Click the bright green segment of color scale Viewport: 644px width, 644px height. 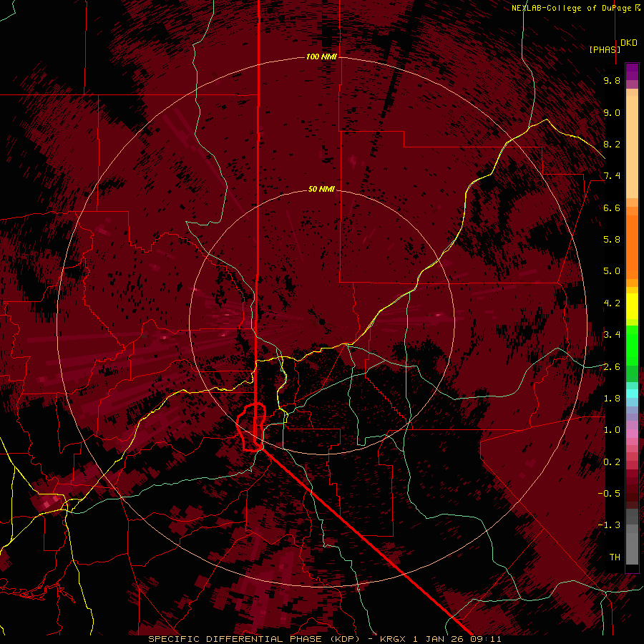click(x=632, y=345)
